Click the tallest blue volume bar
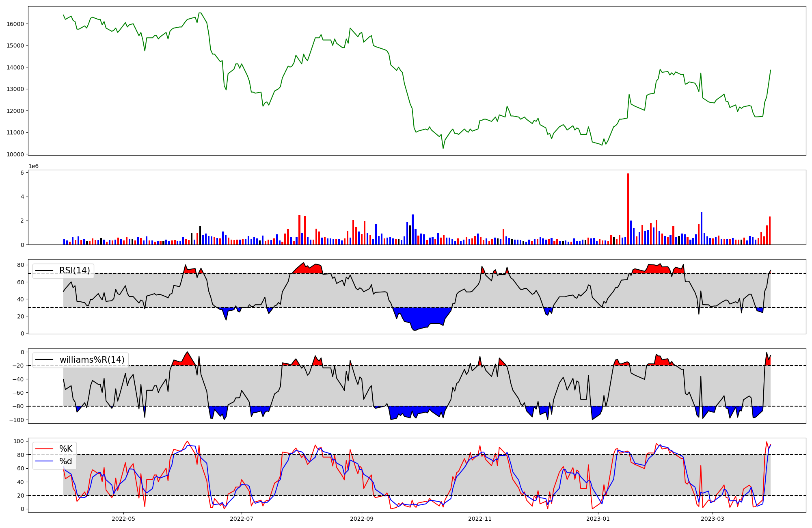The height and width of the screenshot is (528, 812). coord(701,228)
